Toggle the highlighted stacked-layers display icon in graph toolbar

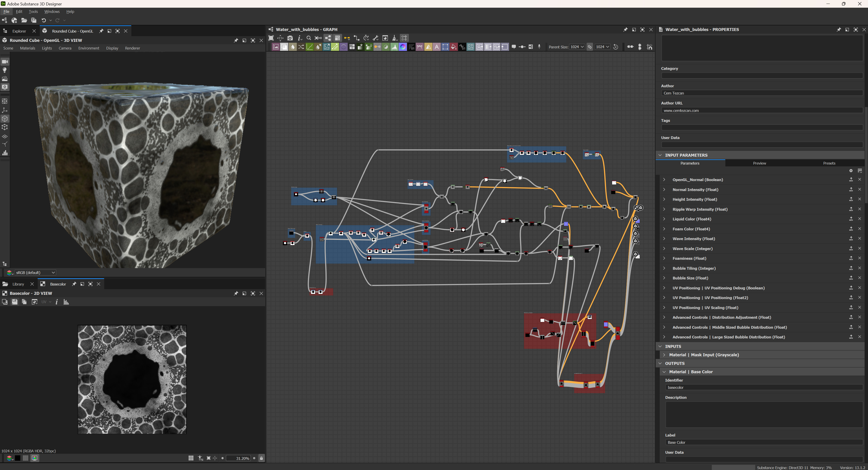337,38
